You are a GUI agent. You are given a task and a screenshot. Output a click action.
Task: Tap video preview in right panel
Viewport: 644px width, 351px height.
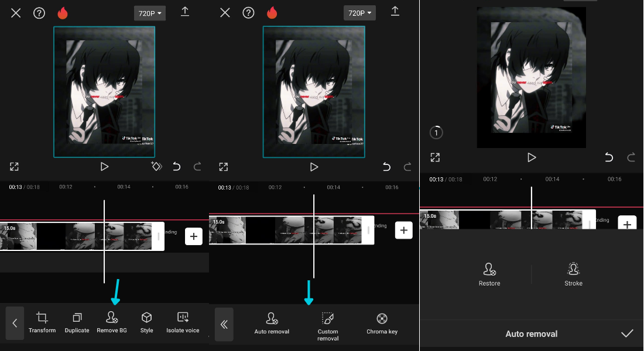532,77
